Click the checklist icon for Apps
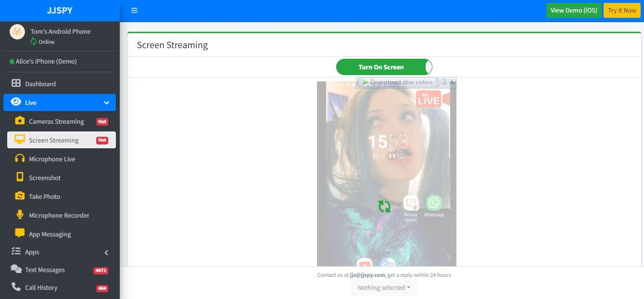644x299 pixels. (16, 251)
